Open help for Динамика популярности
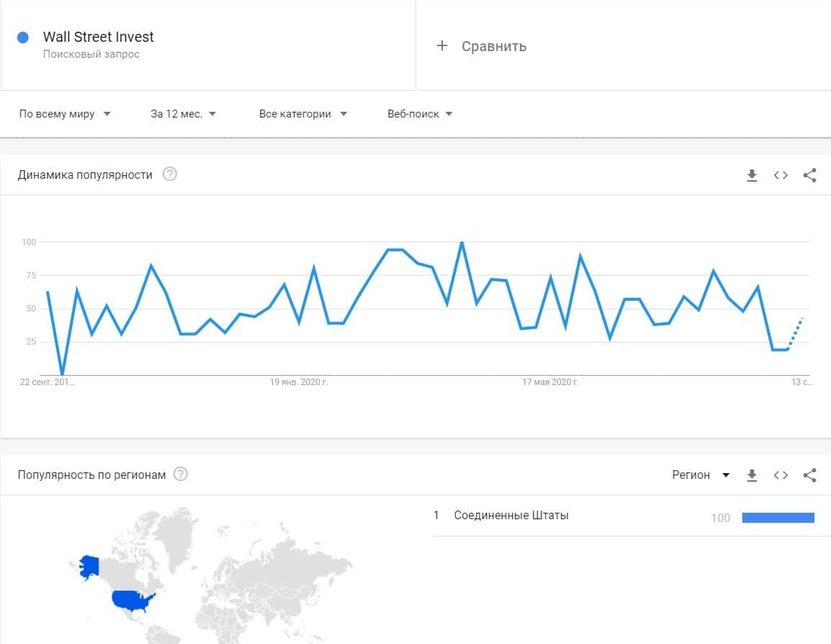The width and height of the screenshot is (831, 644). coord(170,175)
